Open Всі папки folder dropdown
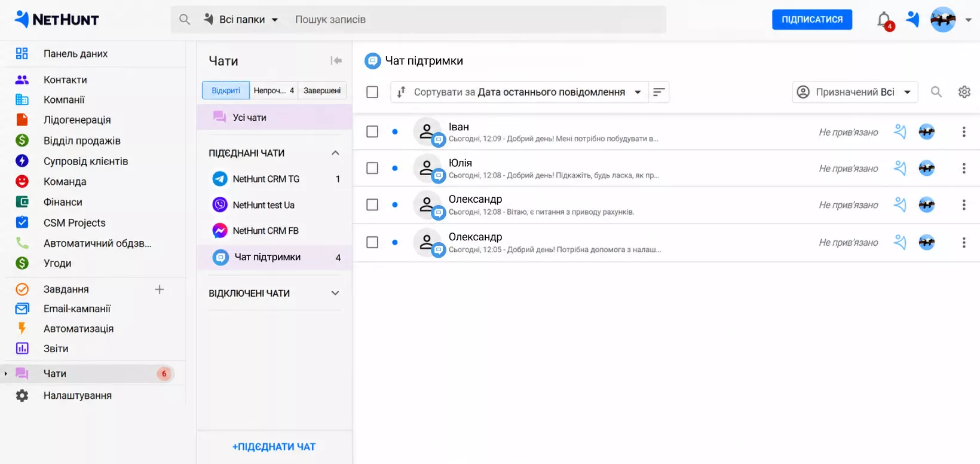This screenshot has width=980, height=464. (x=241, y=20)
